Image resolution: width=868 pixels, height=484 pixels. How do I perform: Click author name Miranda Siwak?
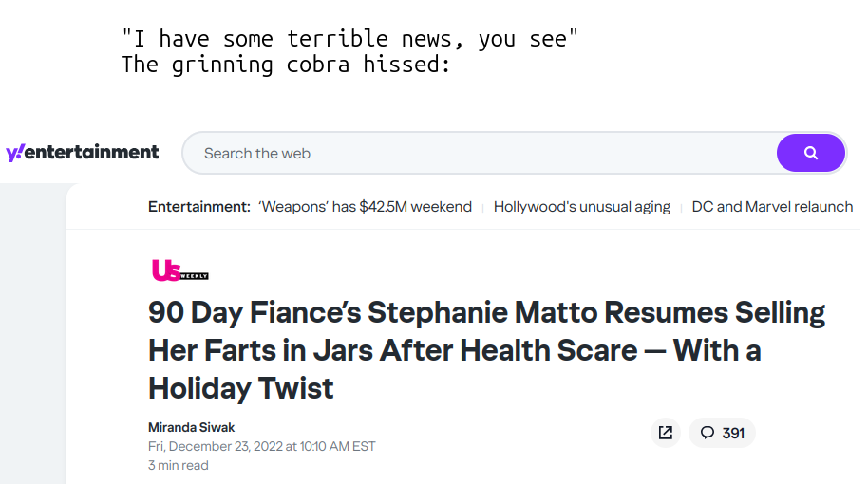coord(192,427)
